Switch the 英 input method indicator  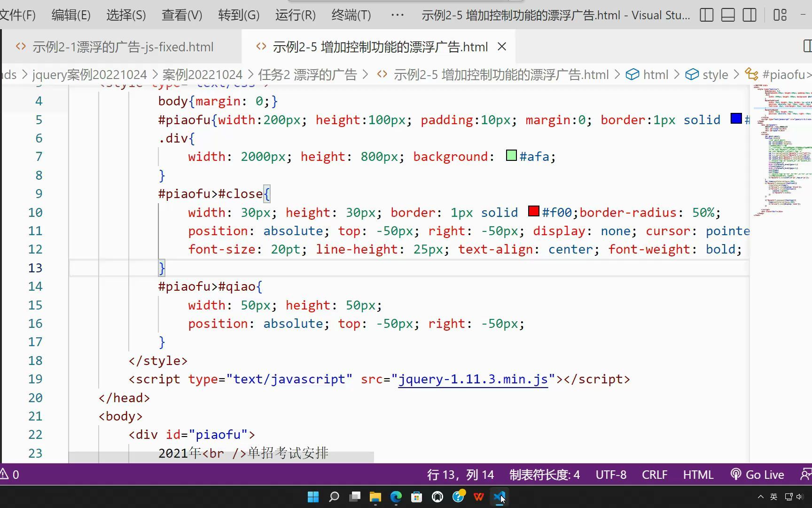coord(774,497)
